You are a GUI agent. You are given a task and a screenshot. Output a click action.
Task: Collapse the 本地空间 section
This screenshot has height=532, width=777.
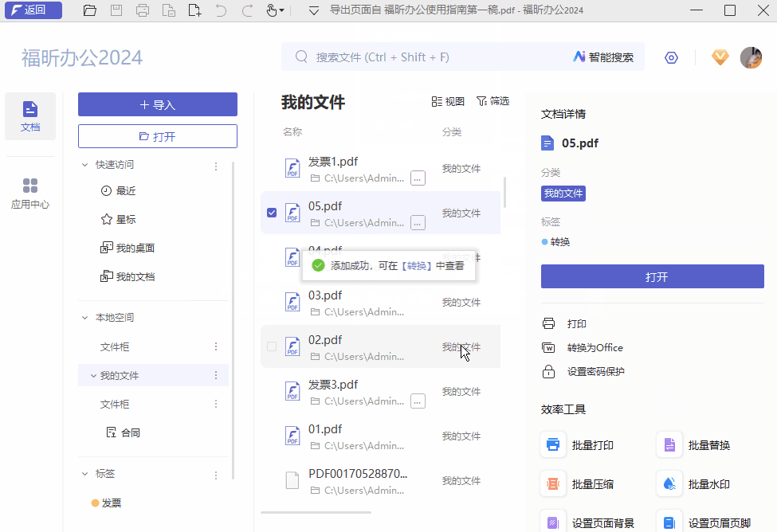[x=84, y=318]
